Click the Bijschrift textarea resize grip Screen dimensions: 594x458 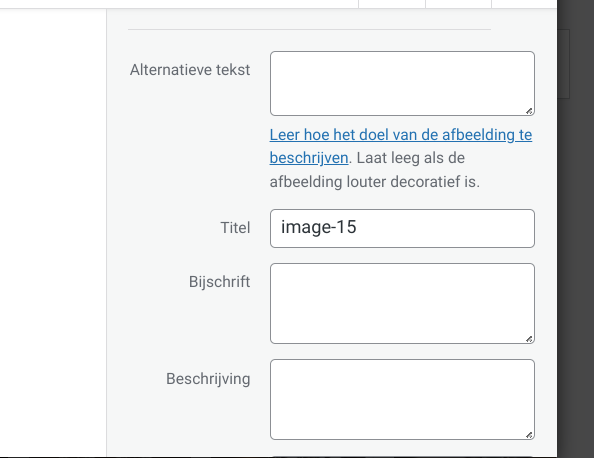(529, 339)
